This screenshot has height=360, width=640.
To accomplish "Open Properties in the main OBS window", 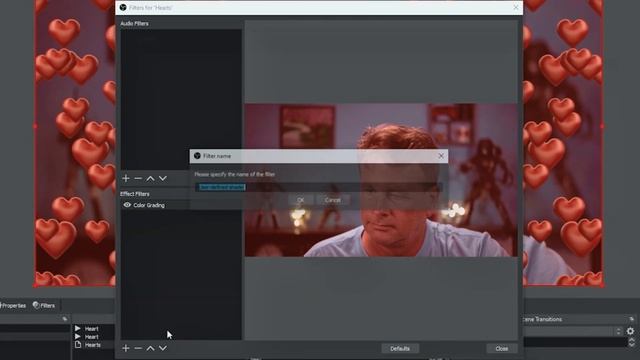I will 13,305.
